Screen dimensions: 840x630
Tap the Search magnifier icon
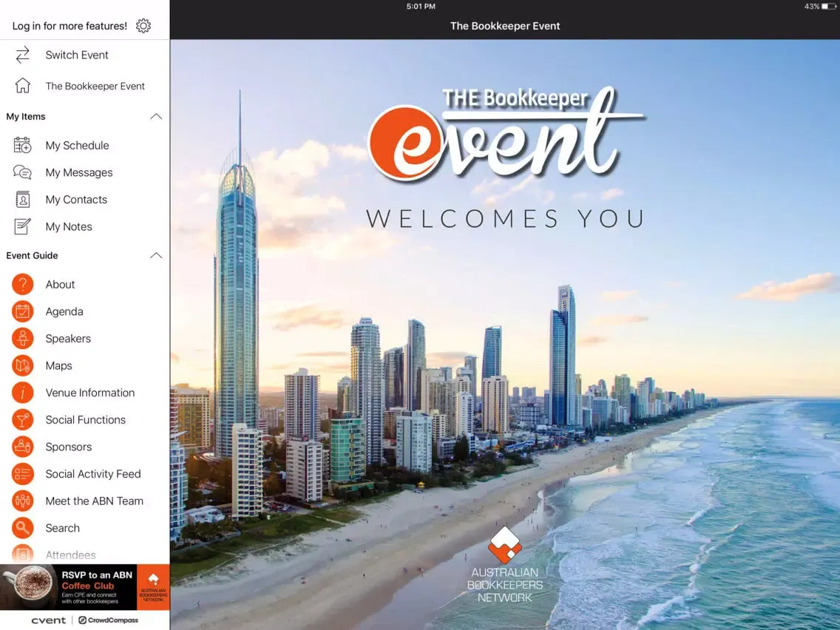click(22, 528)
